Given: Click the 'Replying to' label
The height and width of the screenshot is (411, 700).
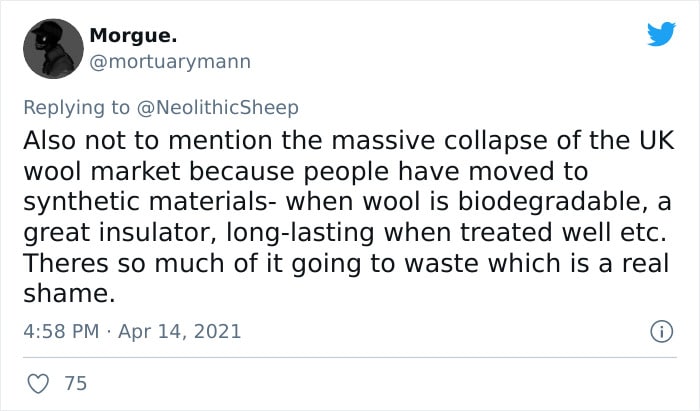Looking at the screenshot, I should pyautogui.click(x=76, y=108).
